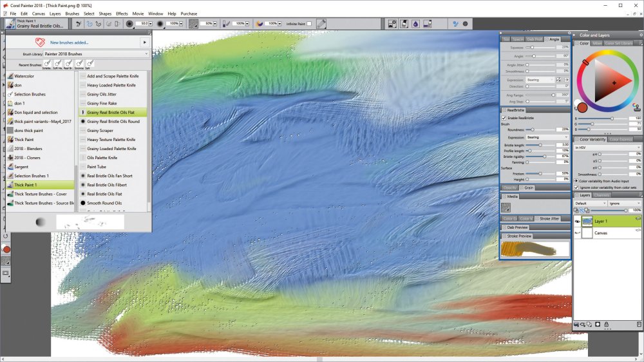Open the Angle Expression Bearing dropdown
The height and width of the screenshot is (362, 644).
click(x=540, y=80)
